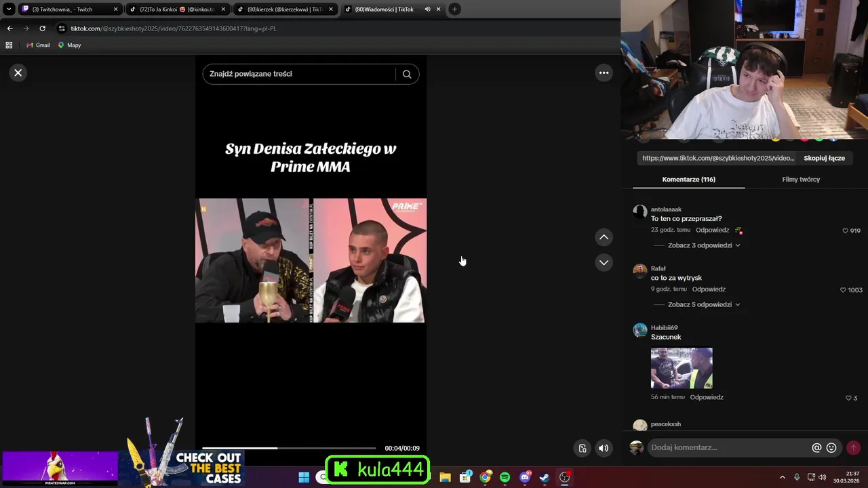
Task: Close the kierzek TikTok tab
Action: pyautogui.click(x=331, y=9)
